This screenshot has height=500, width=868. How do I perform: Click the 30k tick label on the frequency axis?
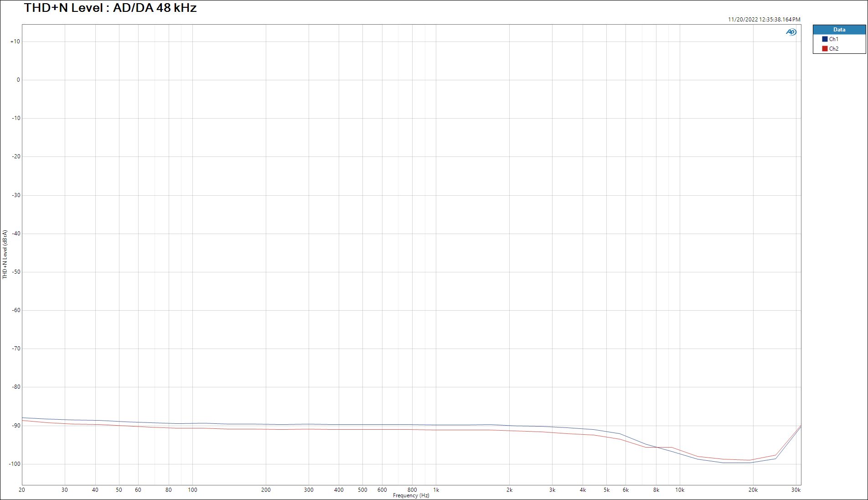coord(796,490)
